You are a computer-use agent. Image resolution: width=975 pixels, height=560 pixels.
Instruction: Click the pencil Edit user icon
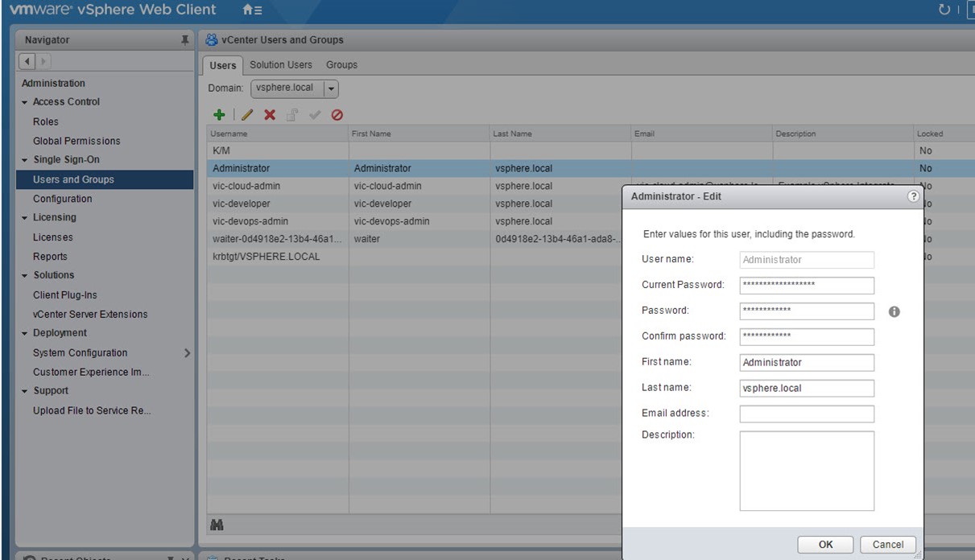(x=247, y=115)
